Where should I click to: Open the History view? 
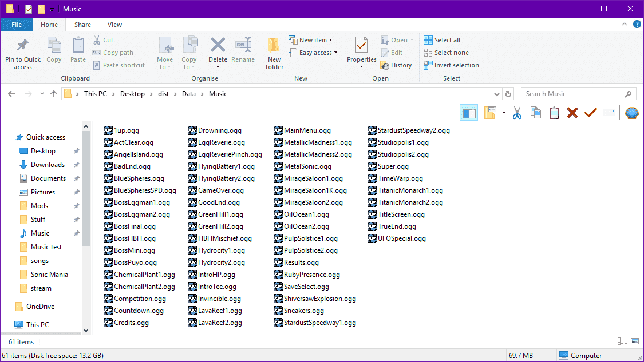click(396, 65)
